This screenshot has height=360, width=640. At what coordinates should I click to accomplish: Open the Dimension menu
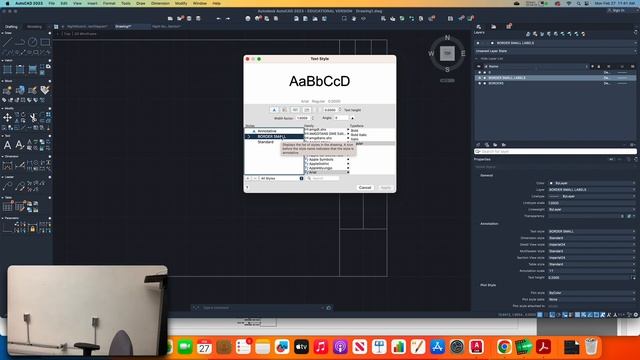160,3
